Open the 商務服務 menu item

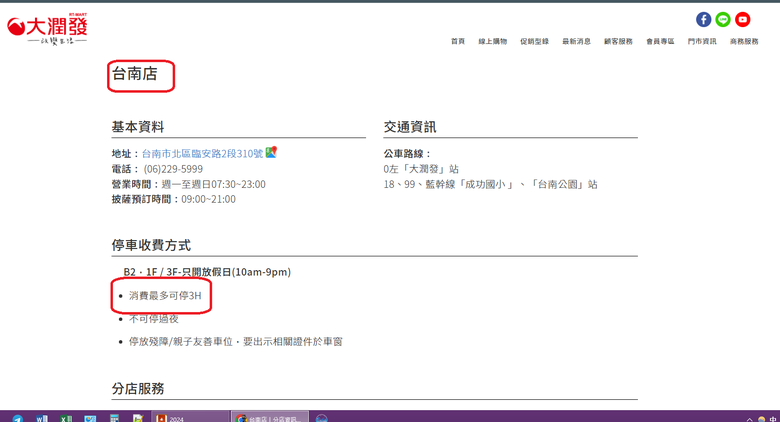click(x=744, y=41)
